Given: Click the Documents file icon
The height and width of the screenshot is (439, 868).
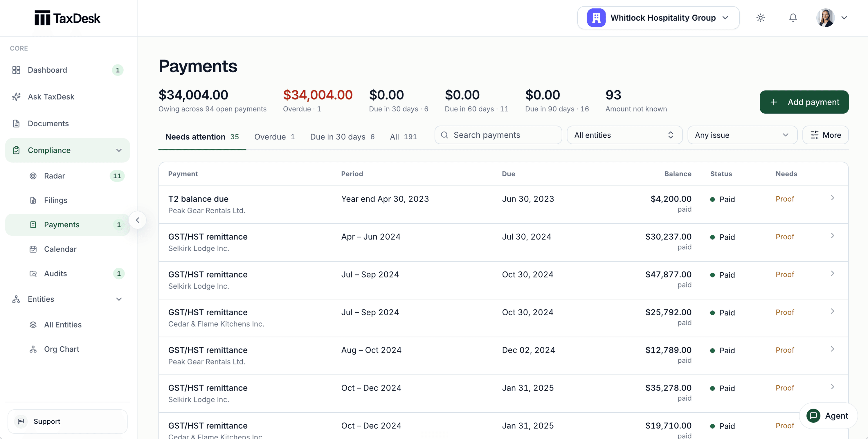Looking at the screenshot, I should pos(16,123).
